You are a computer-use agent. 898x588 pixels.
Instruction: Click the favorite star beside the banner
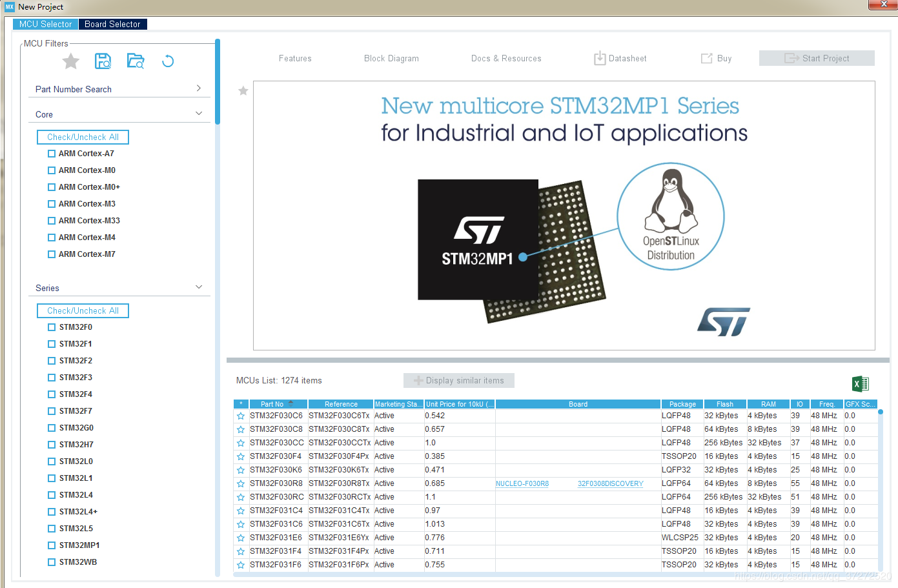tap(243, 91)
